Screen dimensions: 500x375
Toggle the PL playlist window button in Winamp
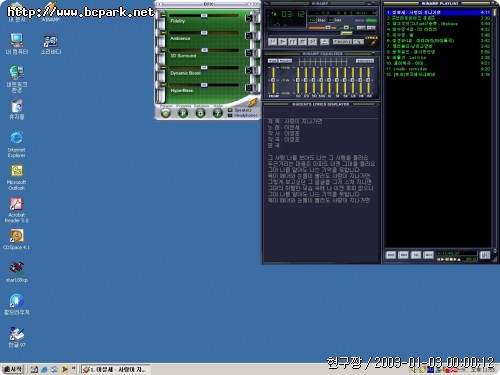pyautogui.click(x=371, y=28)
